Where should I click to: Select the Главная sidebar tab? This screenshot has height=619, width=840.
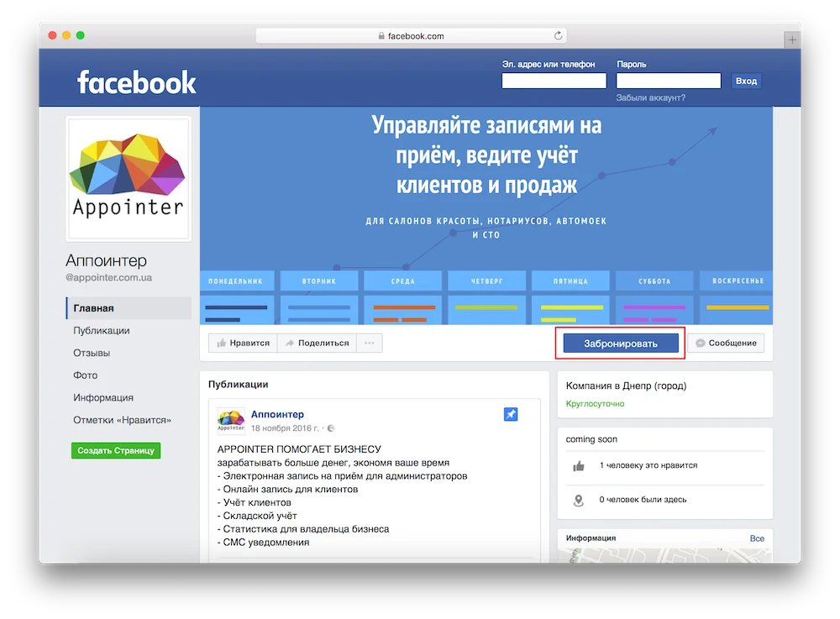pyautogui.click(x=129, y=308)
